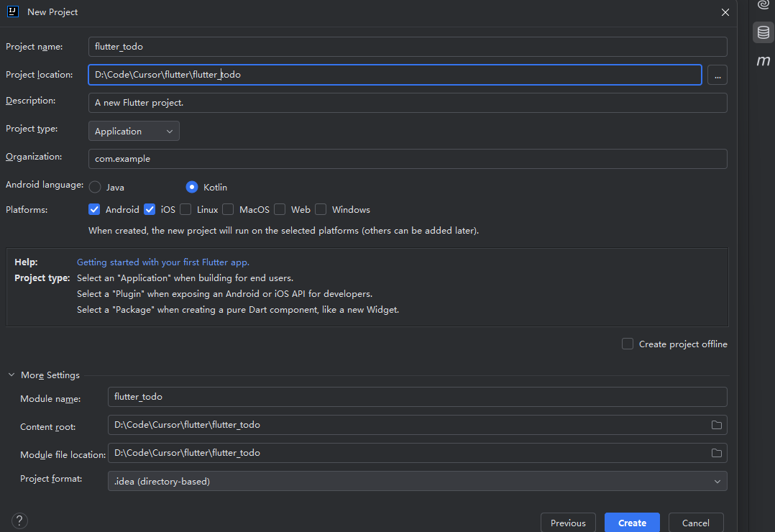Click the 'Select a "Package"' help line
775x532 pixels.
pyautogui.click(x=238, y=310)
